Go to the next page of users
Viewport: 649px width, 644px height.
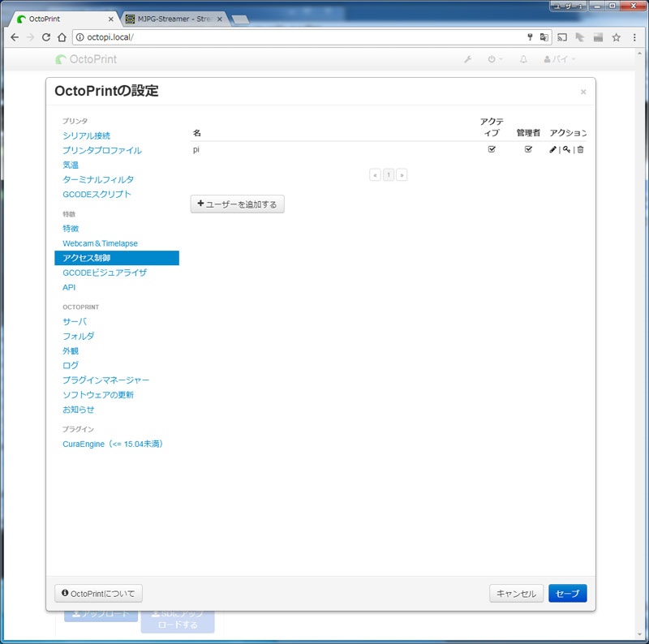click(x=402, y=175)
